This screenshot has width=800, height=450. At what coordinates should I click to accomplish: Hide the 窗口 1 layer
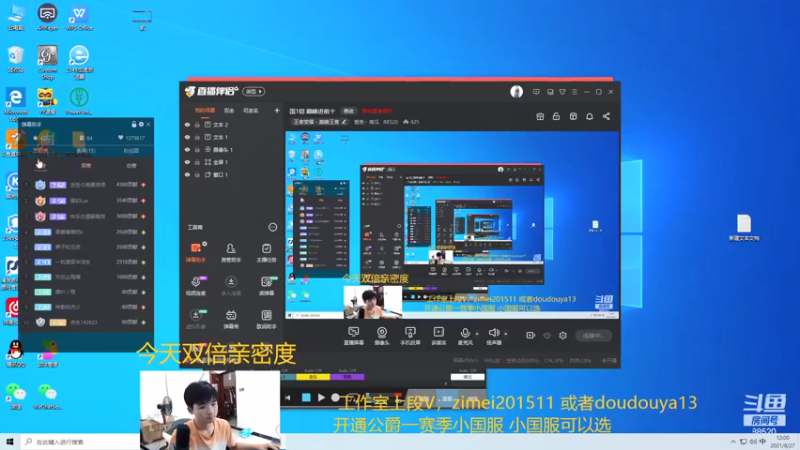click(x=187, y=174)
